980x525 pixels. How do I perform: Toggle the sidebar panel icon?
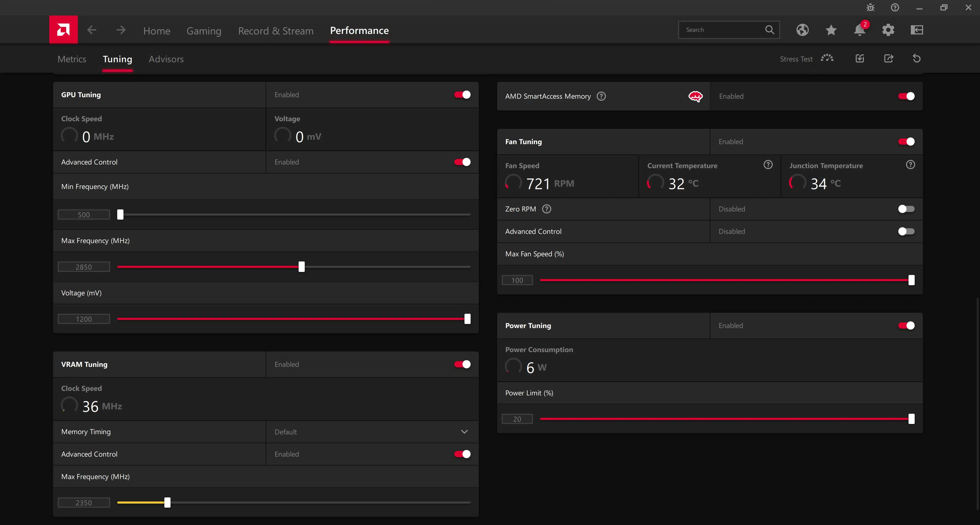coord(917,30)
